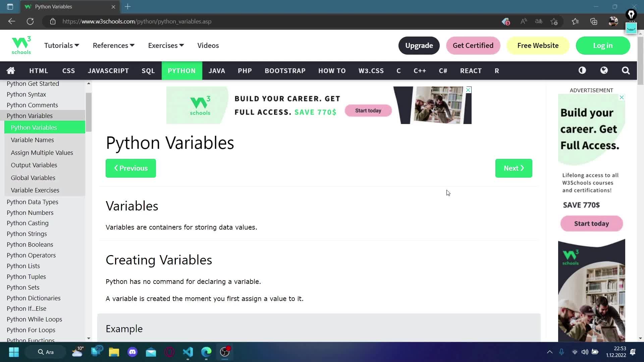Click the browser back navigation arrow
Image resolution: width=644 pixels, height=362 pixels.
coord(11,21)
